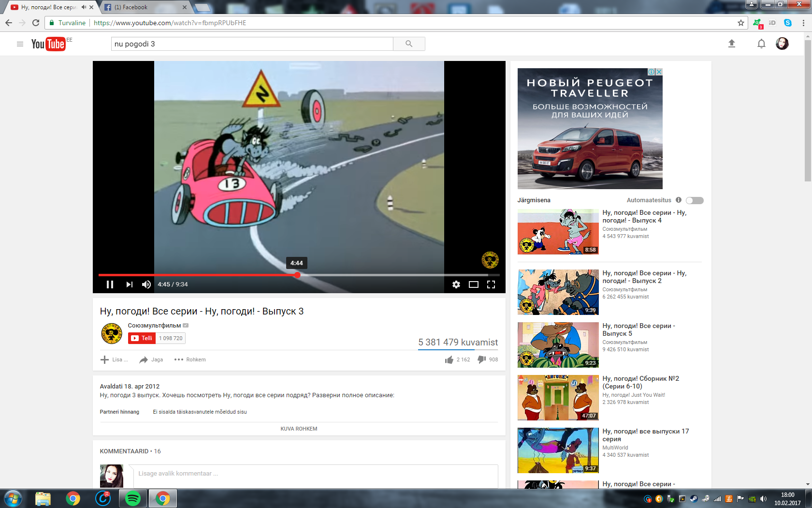Viewport: 812px width, 508px height.
Task: Go to YouTube home via logo
Action: point(48,44)
